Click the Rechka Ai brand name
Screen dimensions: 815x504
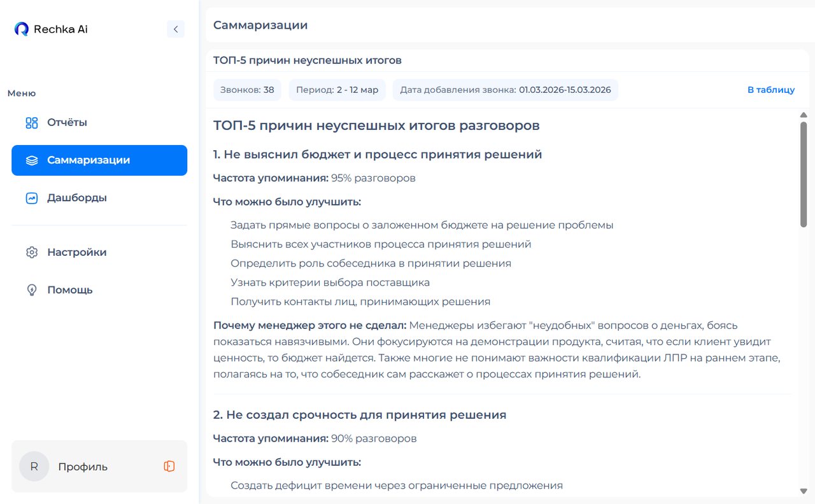pyautogui.click(x=60, y=29)
